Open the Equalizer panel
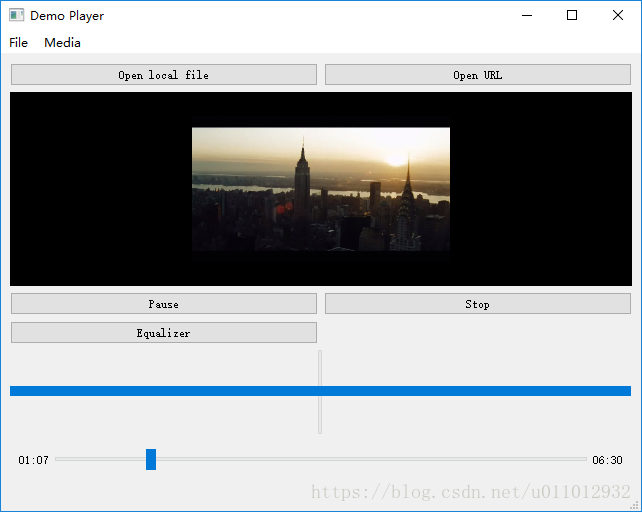The height and width of the screenshot is (512, 642). click(x=164, y=332)
